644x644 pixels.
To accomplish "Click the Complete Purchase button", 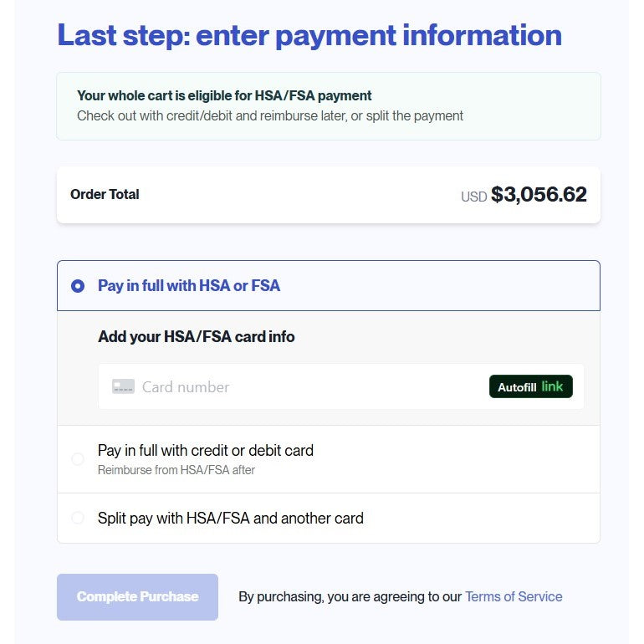I will click(x=137, y=597).
